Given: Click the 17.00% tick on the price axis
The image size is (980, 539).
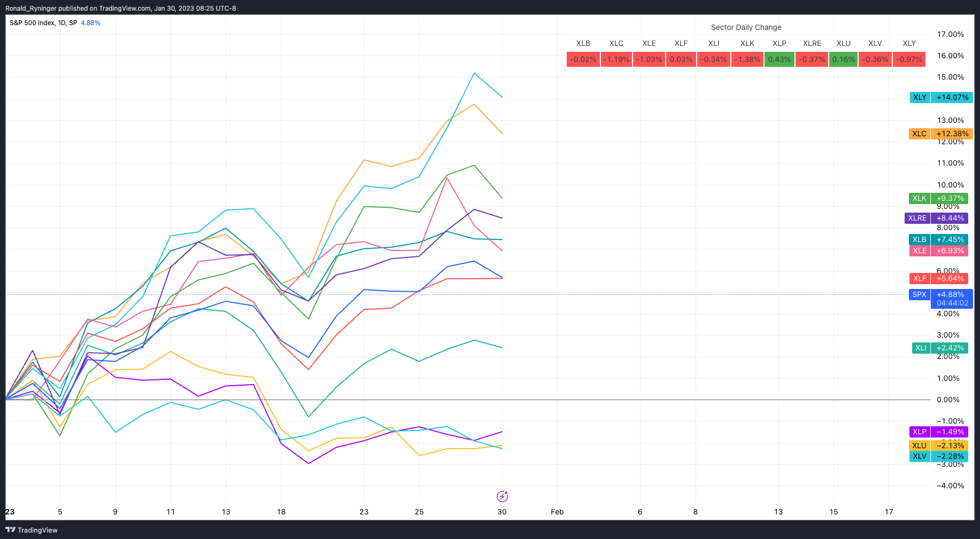Looking at the screenshot, I should click(x=950, y=34).
